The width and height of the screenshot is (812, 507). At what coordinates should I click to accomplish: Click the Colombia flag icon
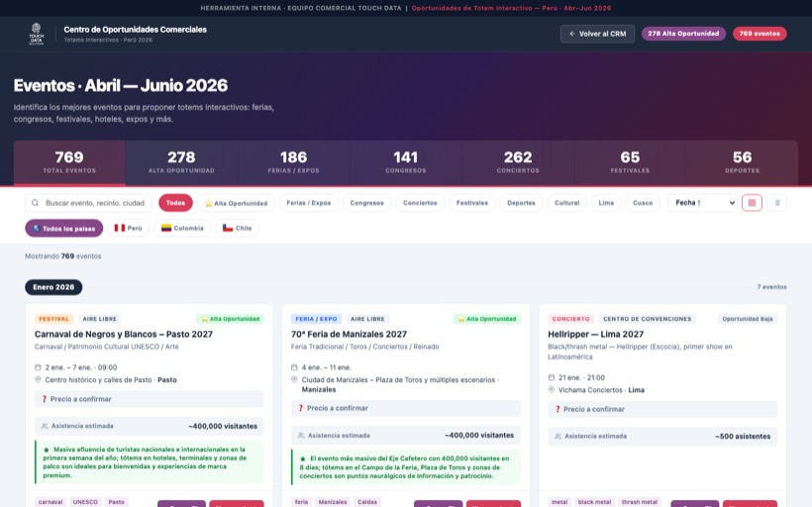[x=166, y=228]
